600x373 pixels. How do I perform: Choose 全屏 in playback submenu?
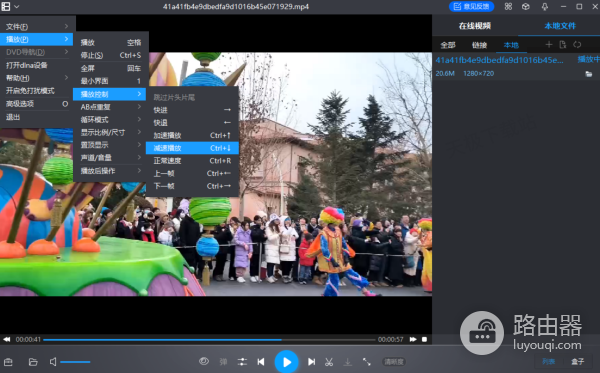110,68
